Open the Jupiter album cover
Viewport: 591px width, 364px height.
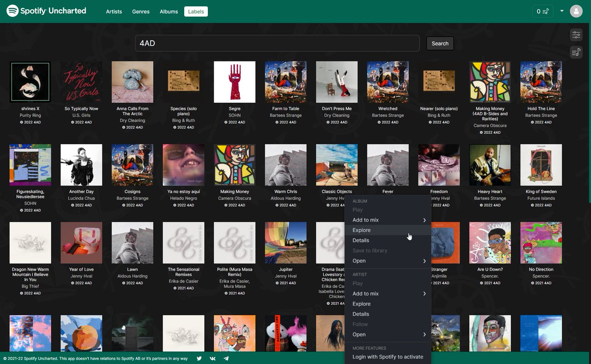click(286, 243)
